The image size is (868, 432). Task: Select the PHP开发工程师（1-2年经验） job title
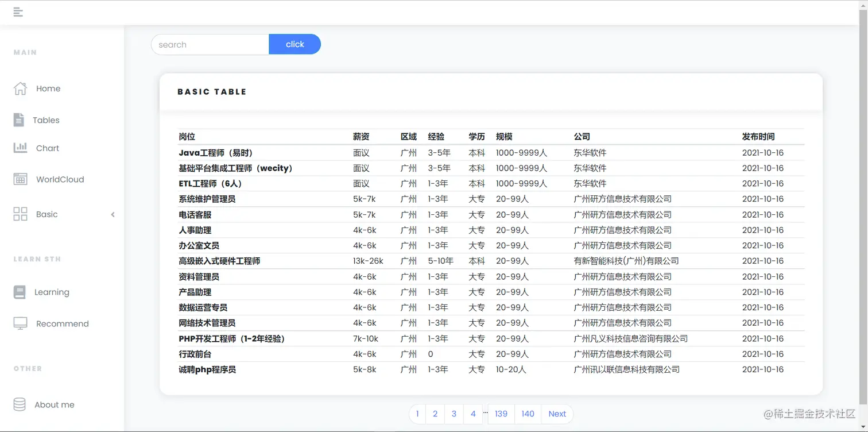[x=232, y=339]
